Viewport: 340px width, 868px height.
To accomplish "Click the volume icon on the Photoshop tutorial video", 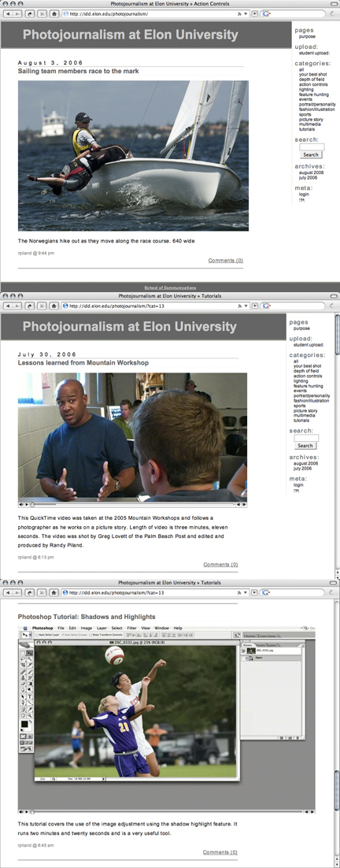I will point(21,812).
